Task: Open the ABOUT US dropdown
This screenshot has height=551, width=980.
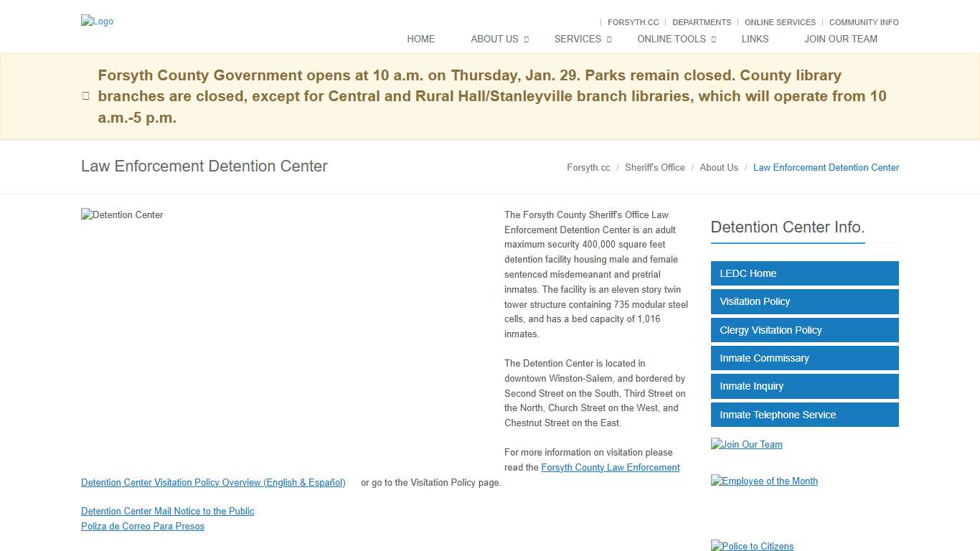Action: (495, 39)
